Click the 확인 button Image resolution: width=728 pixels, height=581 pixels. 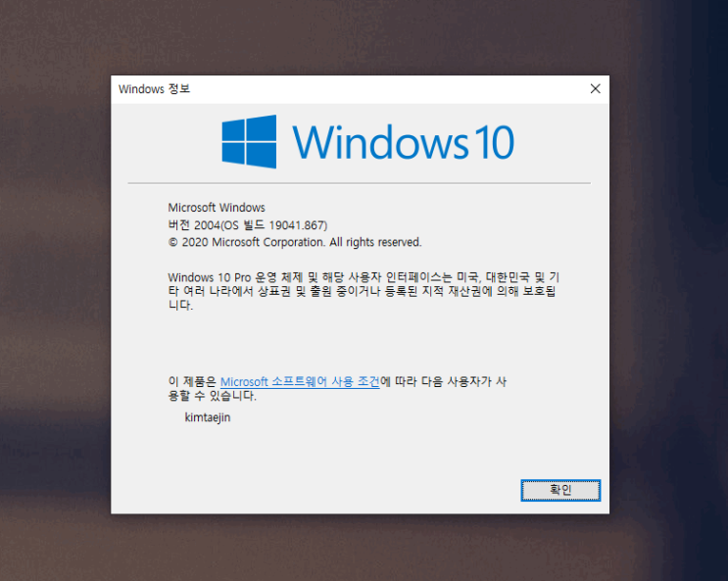pos(560,490)
